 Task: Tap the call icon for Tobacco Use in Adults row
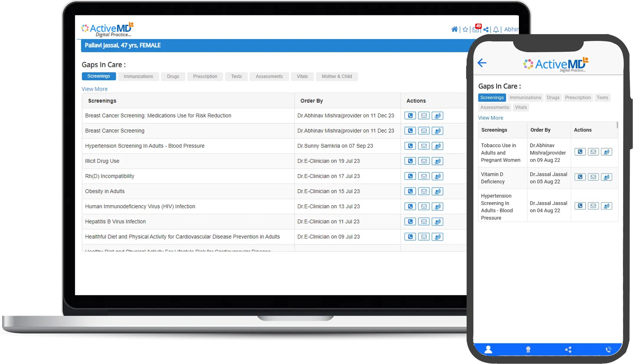[x=580, y=152]
